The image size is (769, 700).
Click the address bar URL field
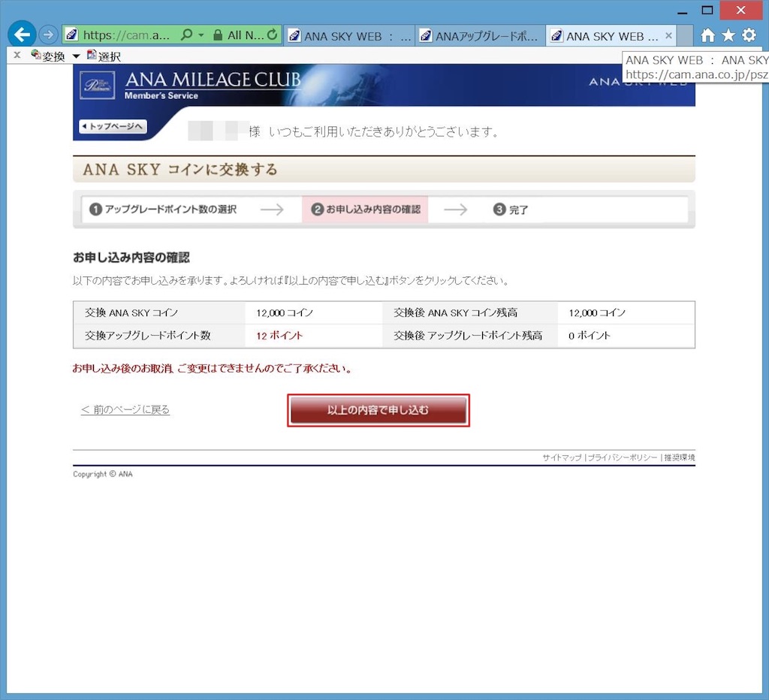coord(126,35)
